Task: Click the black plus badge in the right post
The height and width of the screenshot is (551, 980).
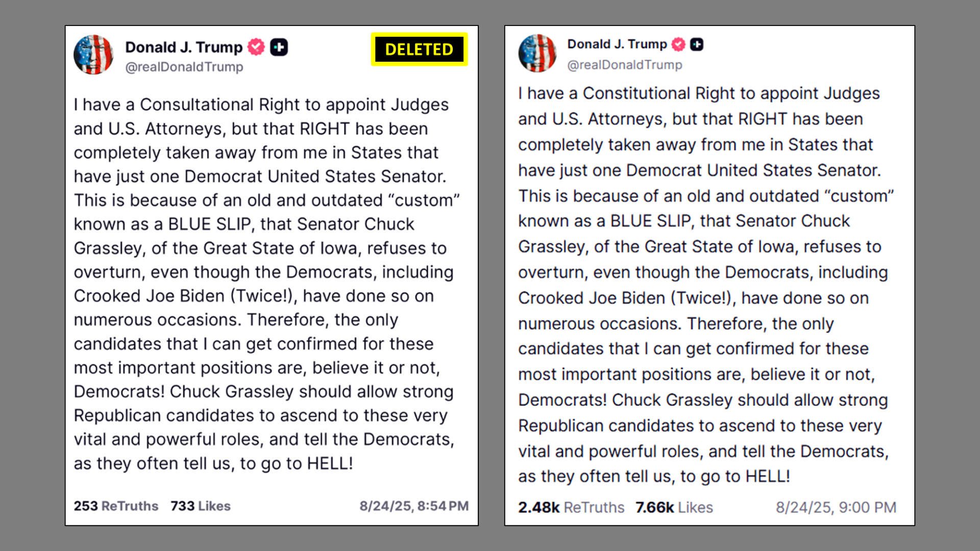Action: pos(697,44)
